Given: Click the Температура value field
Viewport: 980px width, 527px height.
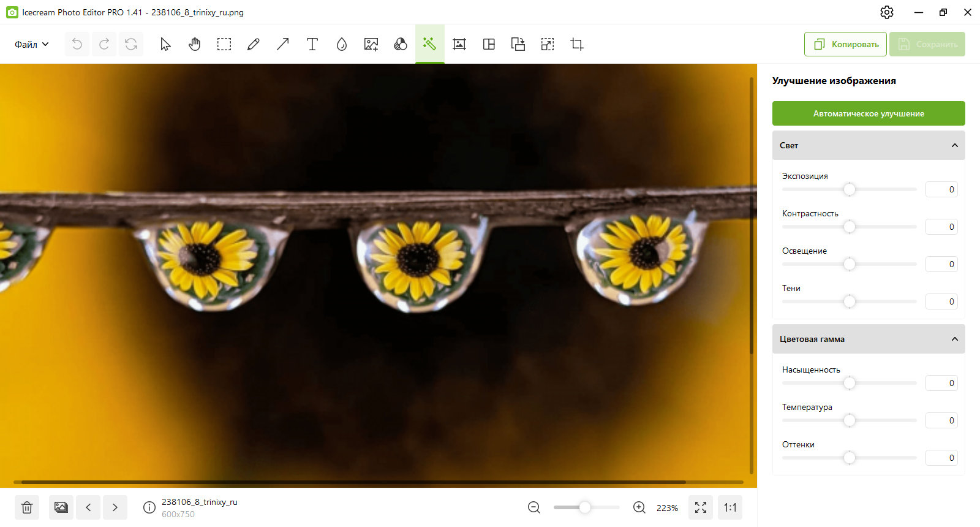Looking at the screenshot, I should (941, 420).
